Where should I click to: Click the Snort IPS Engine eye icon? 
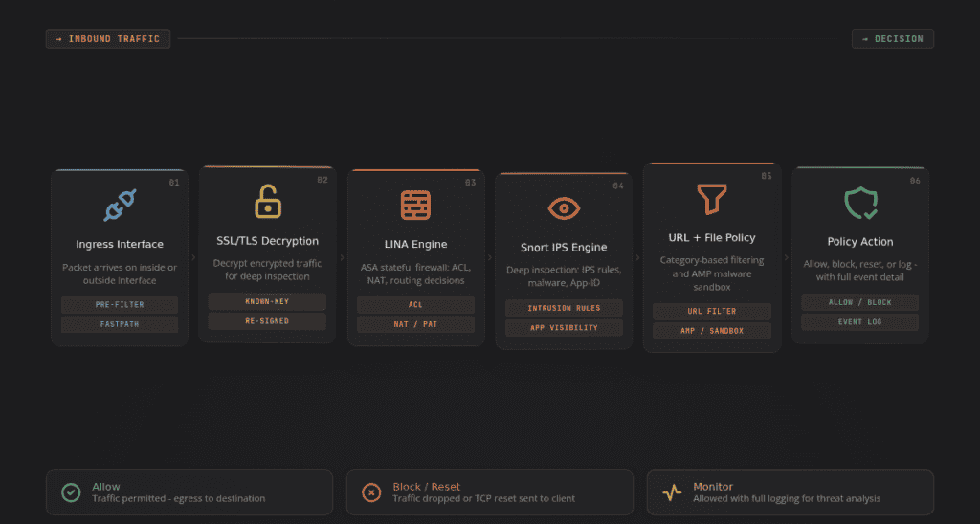click(x=564, y=208)
